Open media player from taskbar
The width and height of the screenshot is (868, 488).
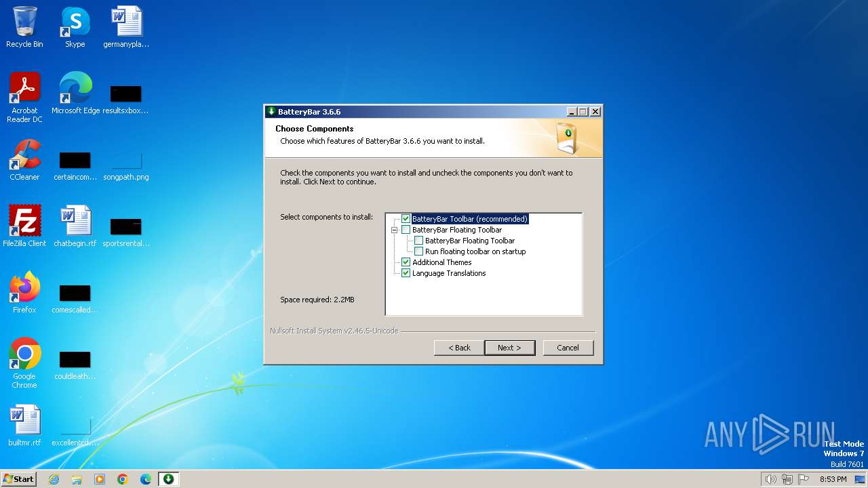(100, 479)
